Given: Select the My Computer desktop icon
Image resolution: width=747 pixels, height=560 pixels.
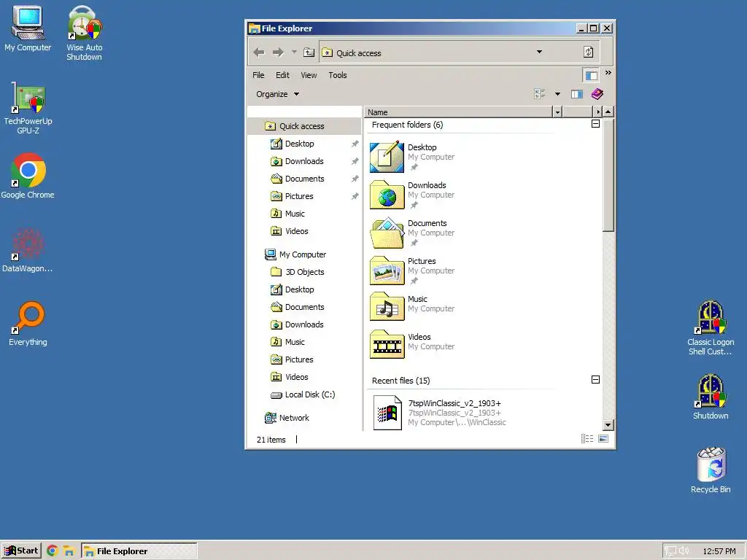Looking at the screenshot, I should 28,29.
